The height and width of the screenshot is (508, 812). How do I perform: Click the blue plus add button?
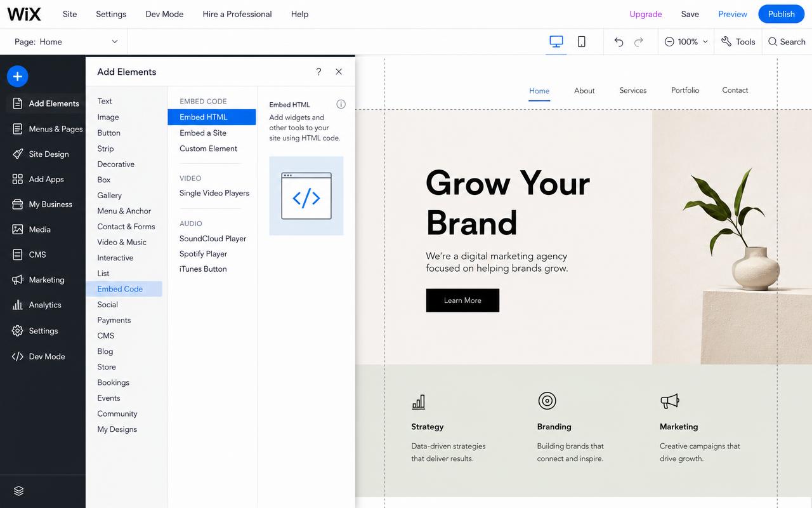tap(18, 76)
